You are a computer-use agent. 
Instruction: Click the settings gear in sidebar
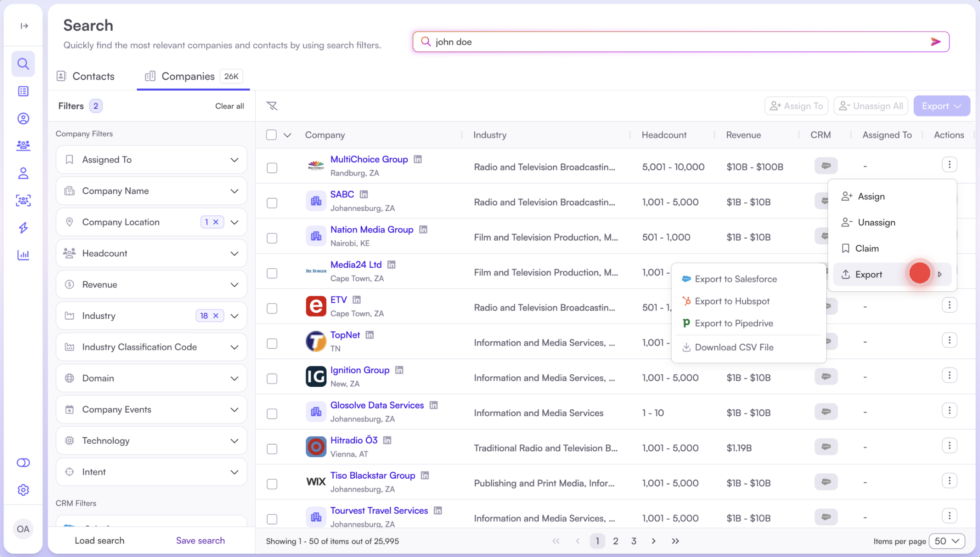[23, 490]
